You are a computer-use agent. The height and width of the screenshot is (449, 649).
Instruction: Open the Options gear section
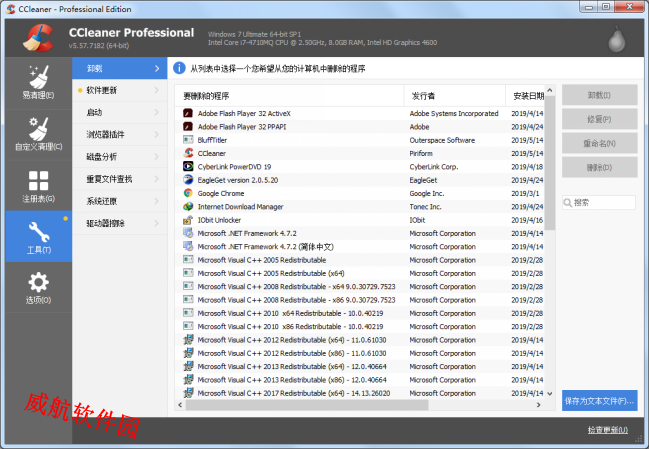pos(38,288)
